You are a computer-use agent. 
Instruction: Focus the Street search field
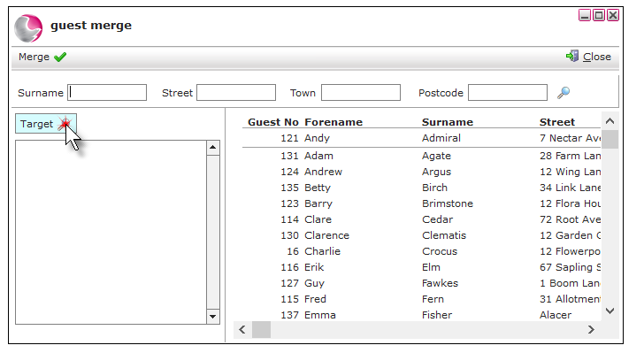pyautogui.click(x=236, y=93)
